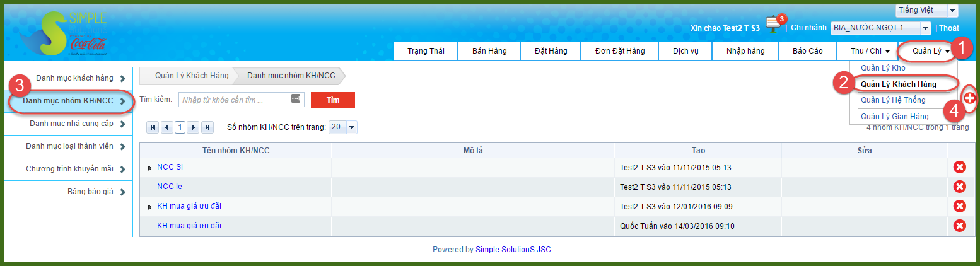This screenshot has height=266, width=980.
Task: Go to the last page of results
Action: pos(207,127)
